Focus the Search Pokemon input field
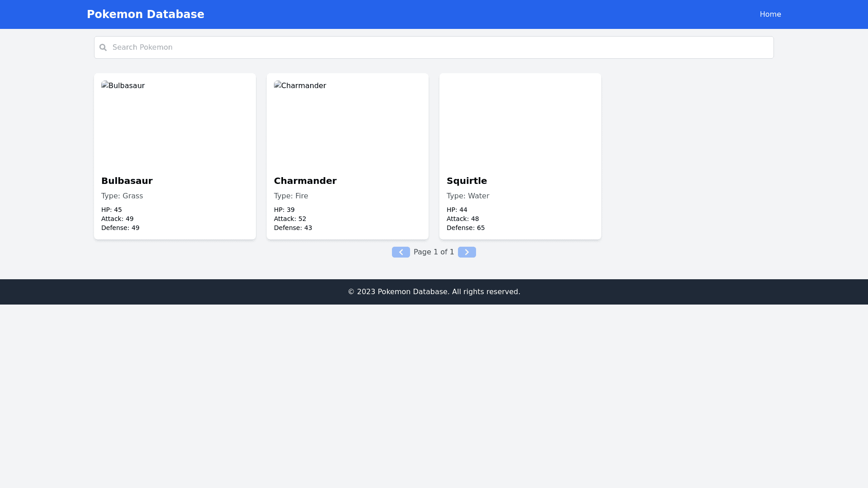 point(434,47)
